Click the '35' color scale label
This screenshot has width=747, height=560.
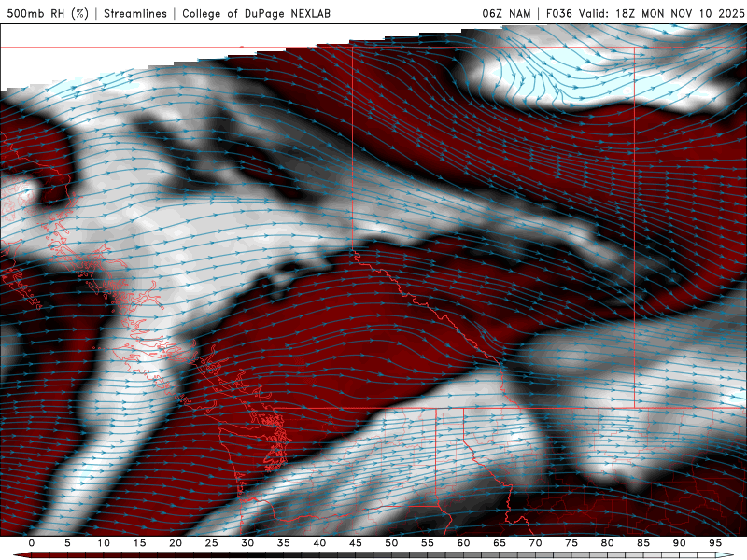pyautogui.click(x=284, y=543)
